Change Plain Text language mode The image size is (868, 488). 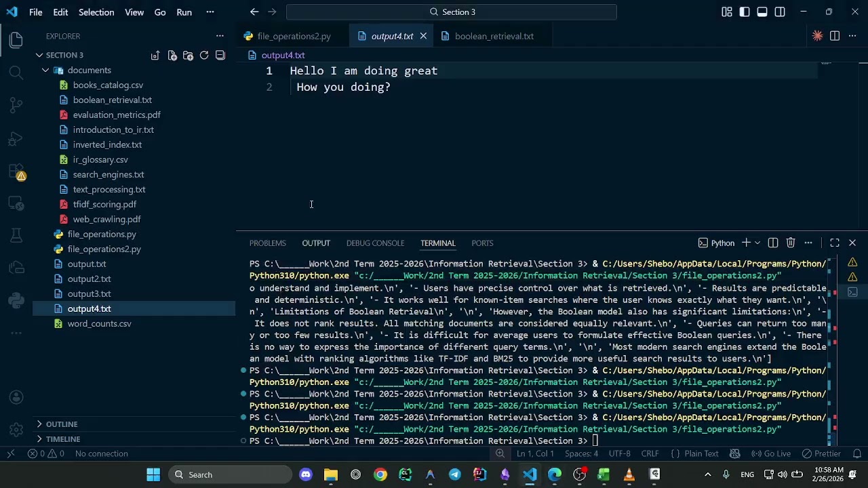[x=701, y=454]
